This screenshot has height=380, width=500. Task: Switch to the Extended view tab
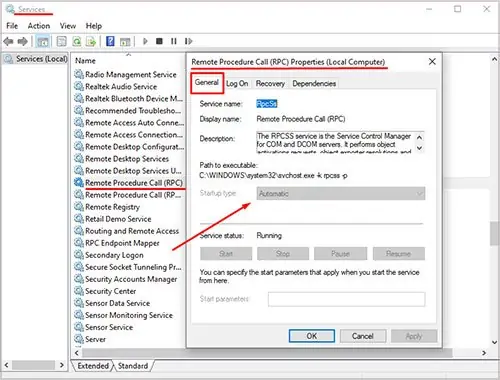[93, 366]
